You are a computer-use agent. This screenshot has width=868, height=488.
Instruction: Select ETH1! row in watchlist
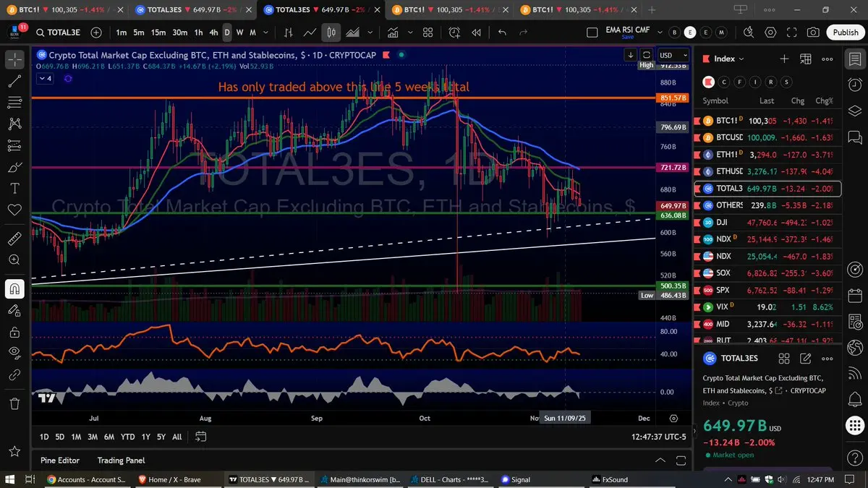[767, 155]
